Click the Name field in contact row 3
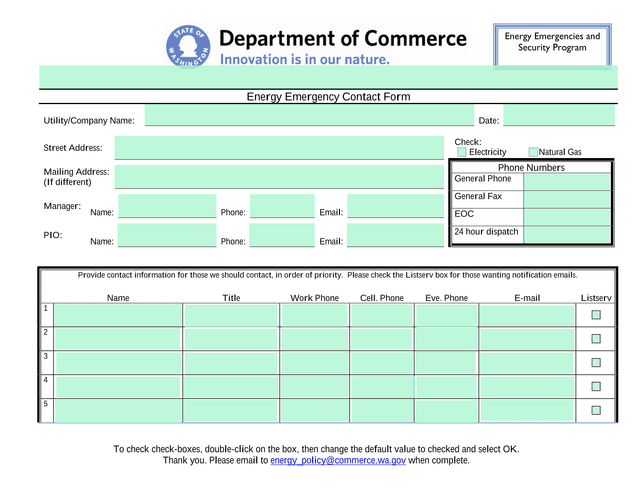 119,363
